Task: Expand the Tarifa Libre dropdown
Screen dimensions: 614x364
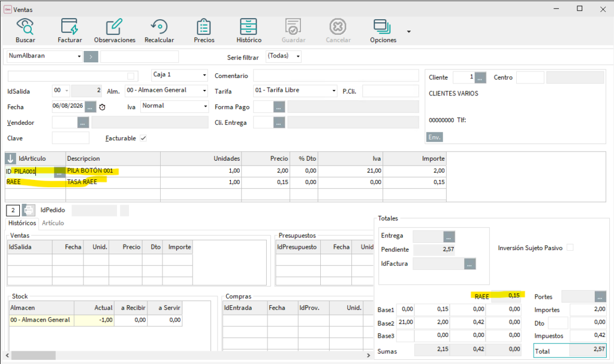Action: (x=333, y=91)
